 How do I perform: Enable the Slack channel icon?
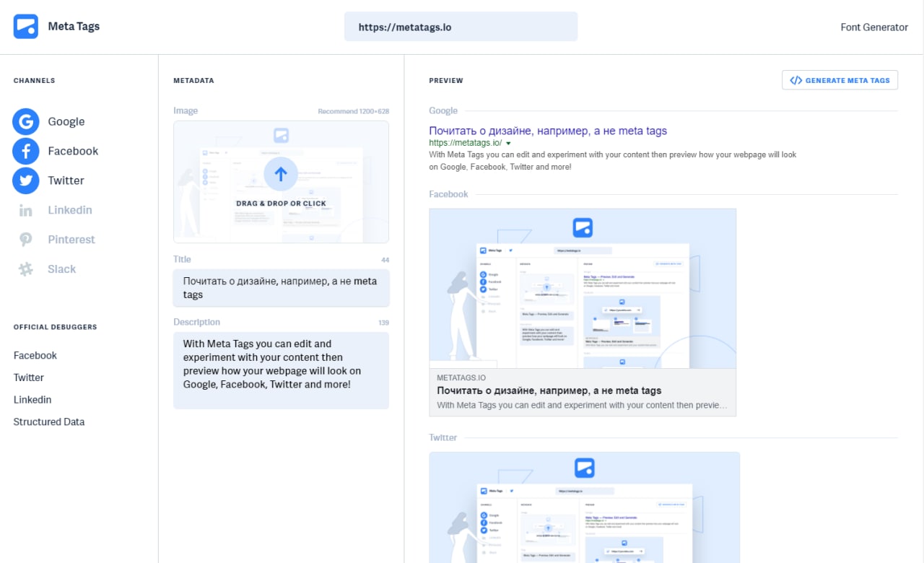coord(26,269)
